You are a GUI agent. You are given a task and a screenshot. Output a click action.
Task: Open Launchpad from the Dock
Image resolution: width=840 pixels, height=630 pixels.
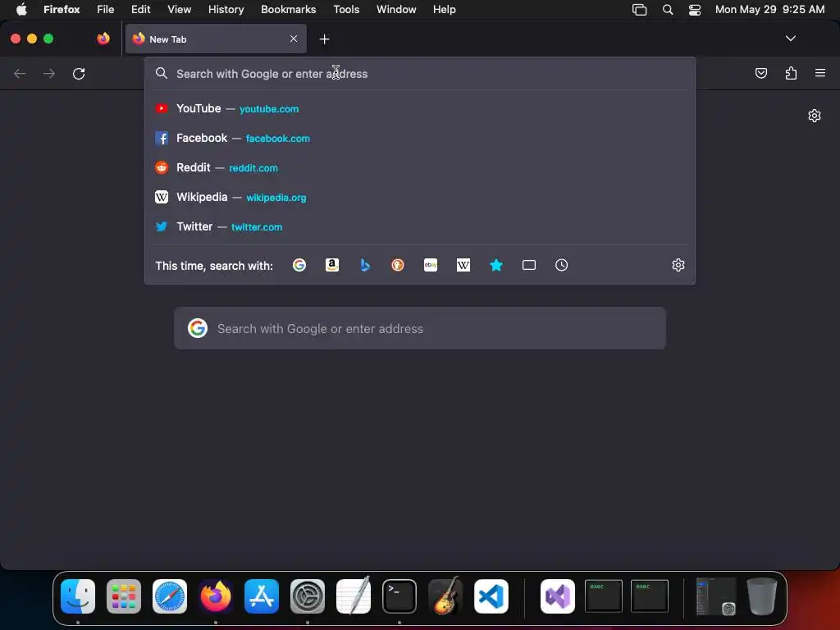click(x=124, y=596)
